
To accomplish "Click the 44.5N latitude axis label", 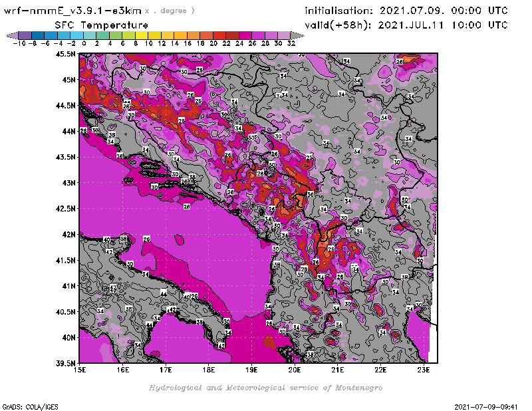I will (x=65, y=106).
